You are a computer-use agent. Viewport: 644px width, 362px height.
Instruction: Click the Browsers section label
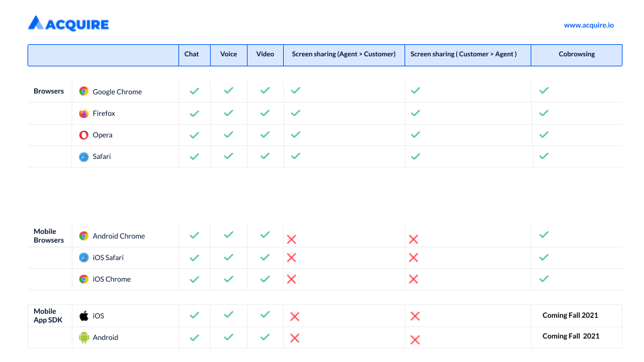(x=49, y=91)
